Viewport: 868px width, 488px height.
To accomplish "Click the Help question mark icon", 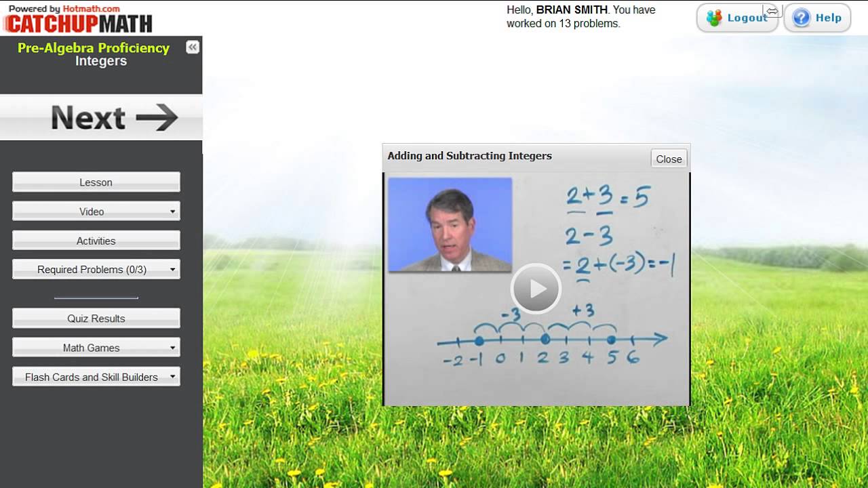I will coord(802,18).
